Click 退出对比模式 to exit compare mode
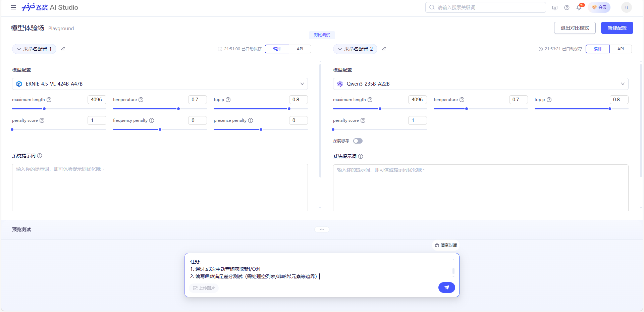The width and height of the screenshot is (644, 312). point(575,28)
